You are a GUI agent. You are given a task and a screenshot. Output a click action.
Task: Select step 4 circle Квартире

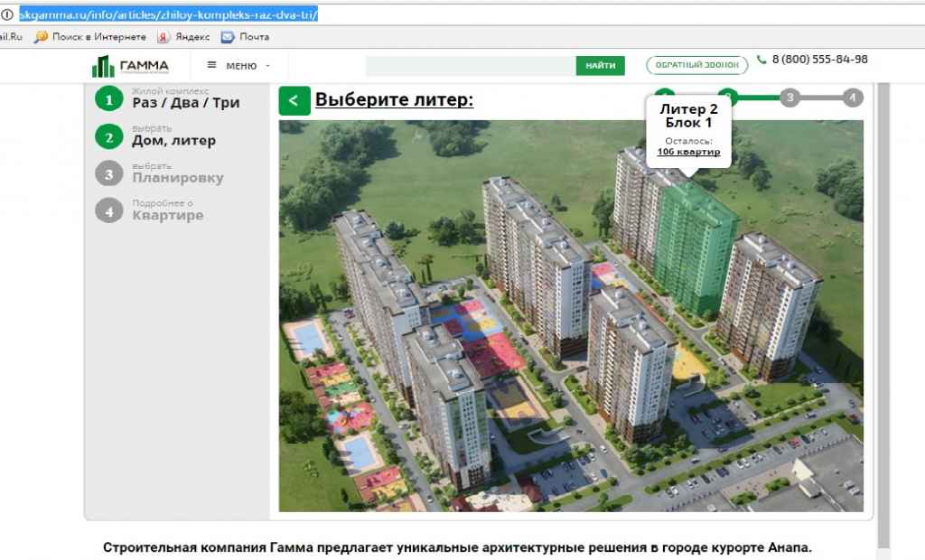(109, 210)
